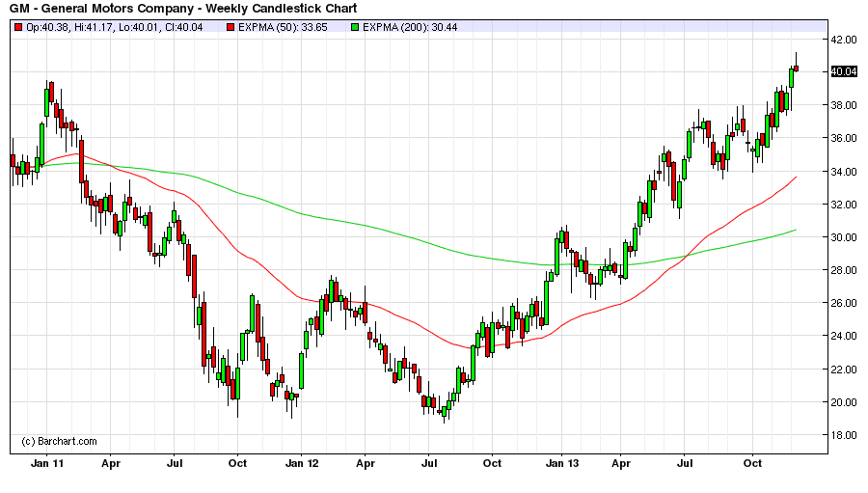Screen dimensions: 868x493
Task: Click the 'Jan 12' date axis label
Action: click(302, 463)
